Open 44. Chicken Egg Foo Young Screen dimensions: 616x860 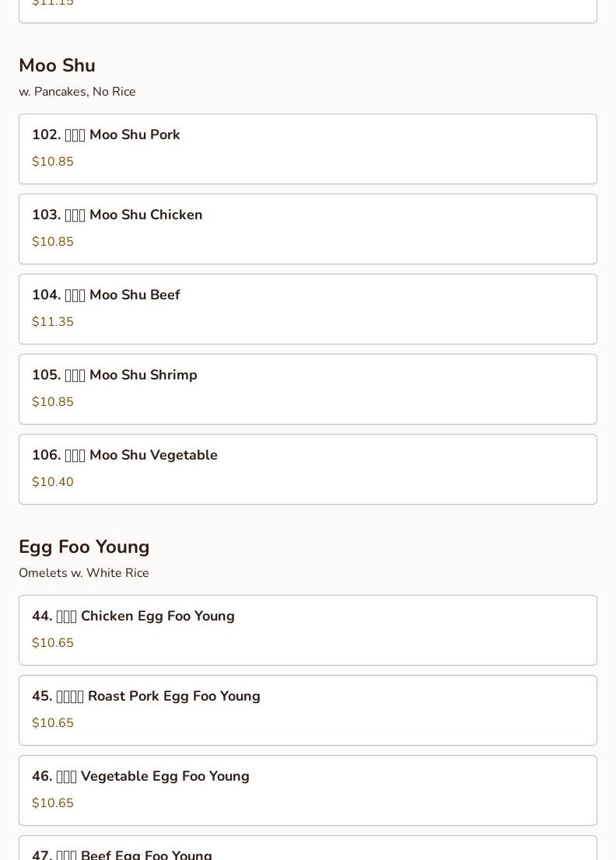click(308, 630)
